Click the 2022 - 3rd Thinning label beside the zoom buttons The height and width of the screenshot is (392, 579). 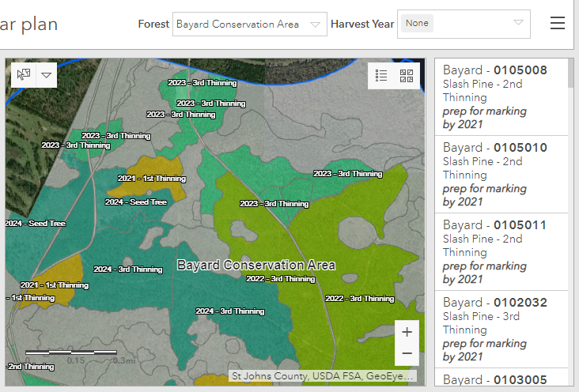tap(360, 298)
